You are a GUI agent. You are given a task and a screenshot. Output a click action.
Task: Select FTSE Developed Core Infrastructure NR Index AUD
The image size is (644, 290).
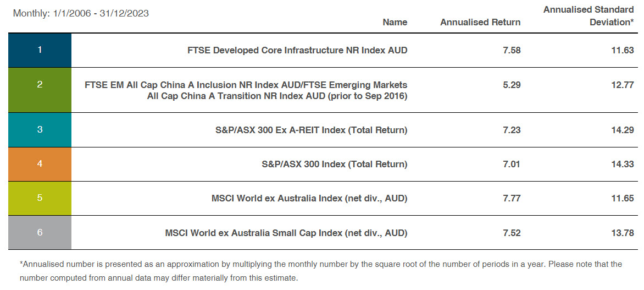[x=297, y=50]
